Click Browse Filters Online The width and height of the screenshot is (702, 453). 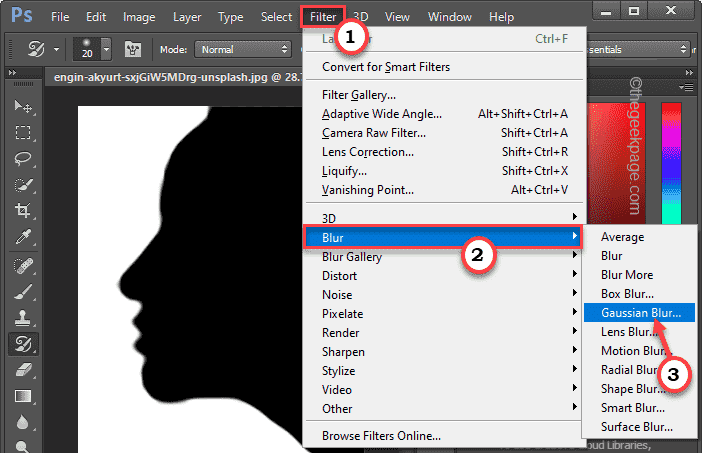click(381, 436)
